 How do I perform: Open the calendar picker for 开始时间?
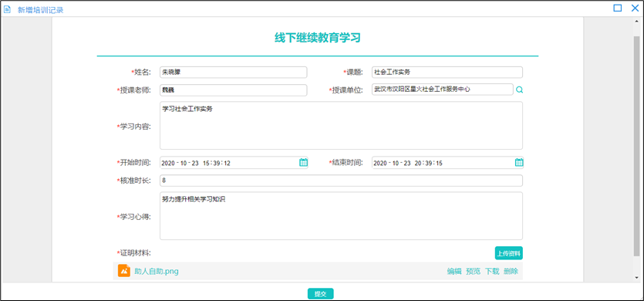click(303, 162)
